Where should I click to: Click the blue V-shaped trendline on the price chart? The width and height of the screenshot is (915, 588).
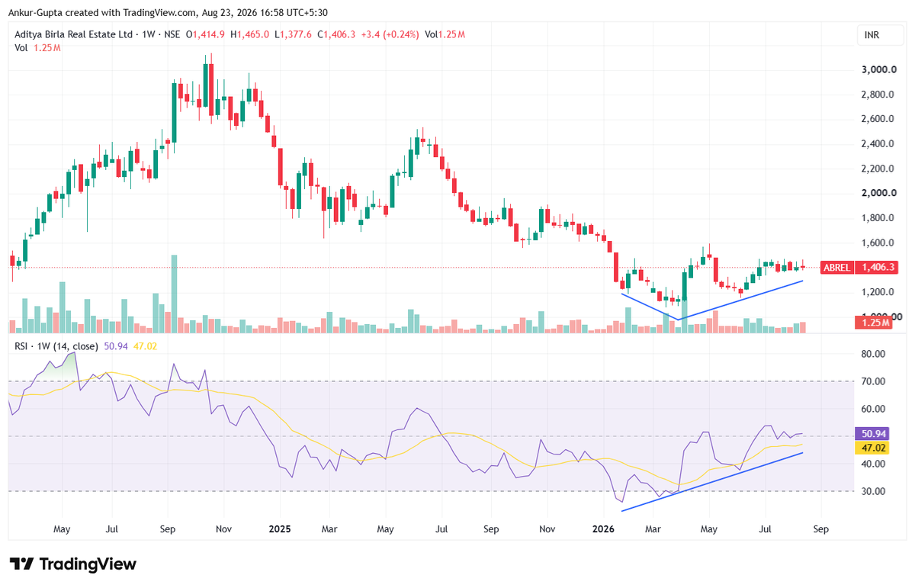tap(677, 318)
